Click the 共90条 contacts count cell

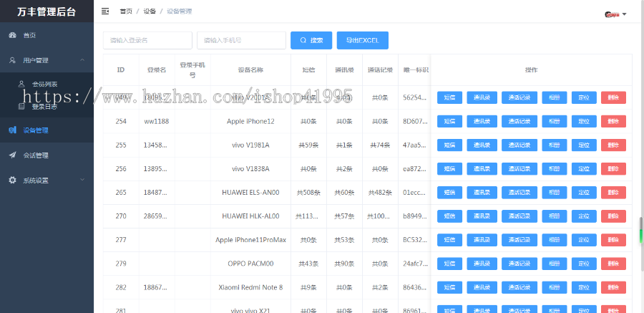(x=344, y=264)
